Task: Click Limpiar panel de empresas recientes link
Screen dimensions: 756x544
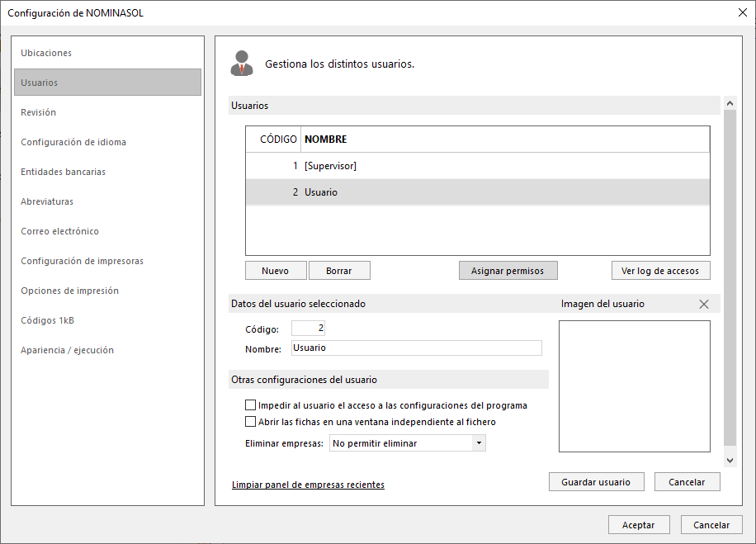Action: pos(308,485)
